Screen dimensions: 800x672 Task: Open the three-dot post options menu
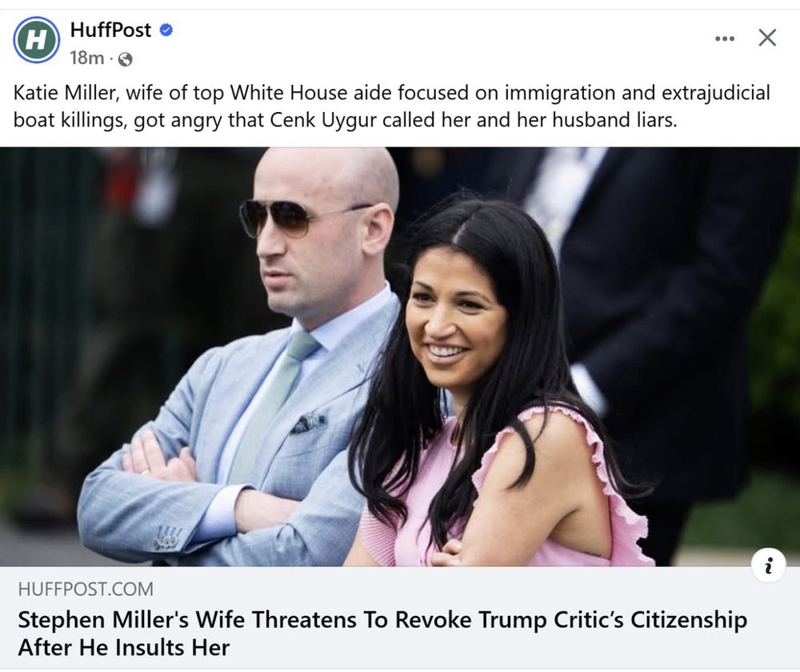(725, 38)
